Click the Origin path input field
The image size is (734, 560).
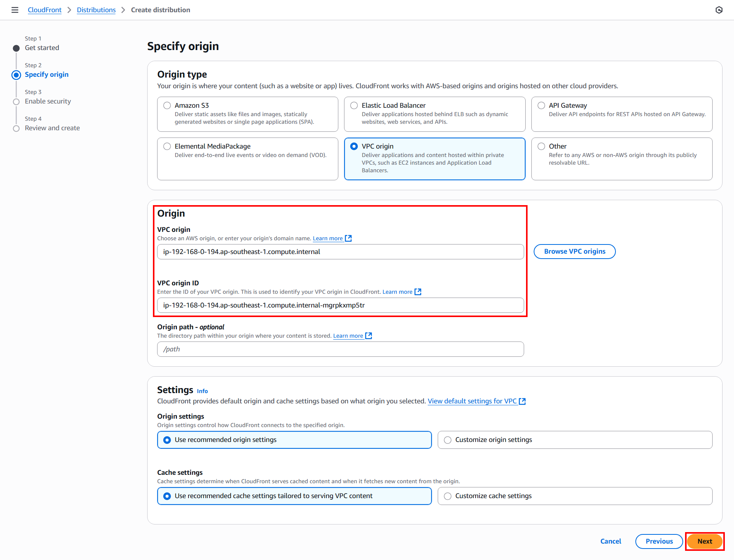coord(340,349)
